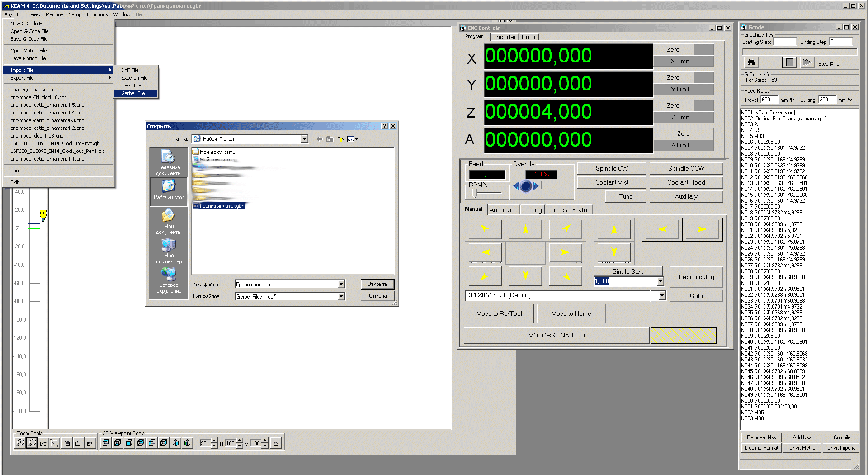
Task: Toggle the Auxillary output
Action: tap(686, 196)
